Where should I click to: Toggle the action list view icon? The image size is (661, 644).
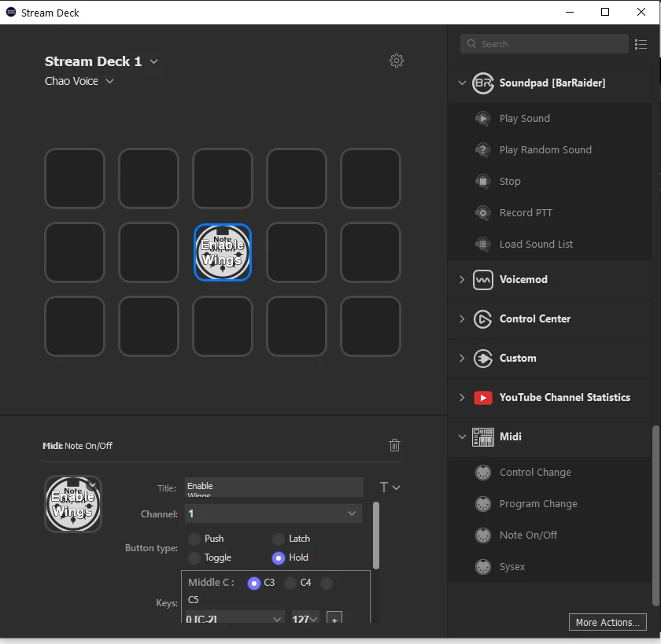coord(641,44)
